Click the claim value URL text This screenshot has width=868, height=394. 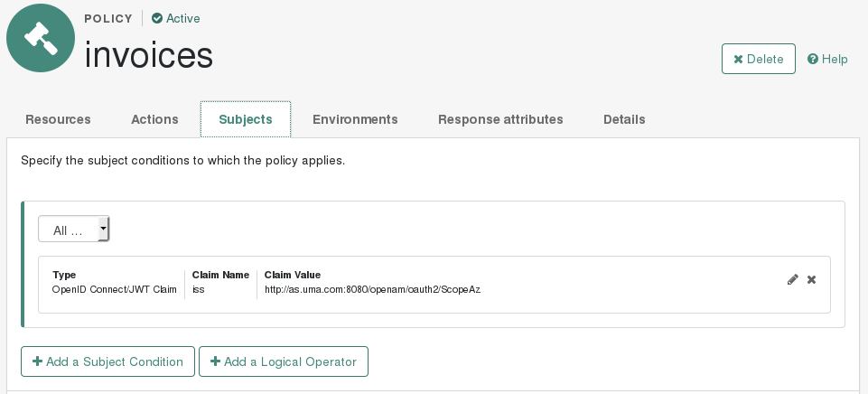click(372, 290)
